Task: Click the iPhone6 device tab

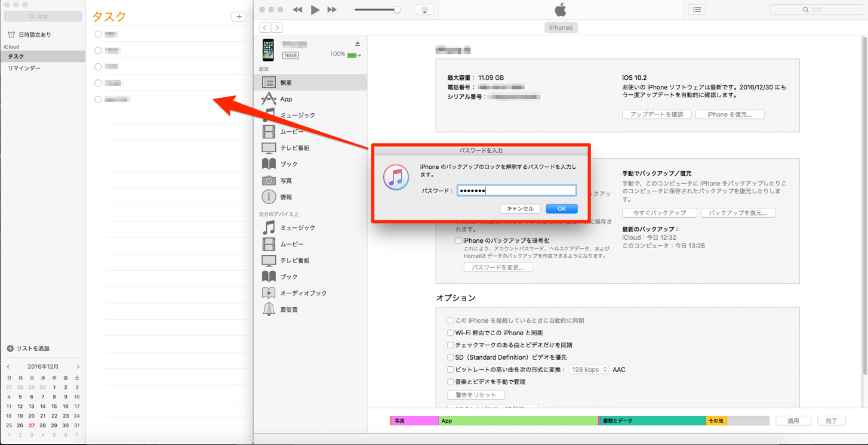Action: pyautogui.click(x=561, y=27)
